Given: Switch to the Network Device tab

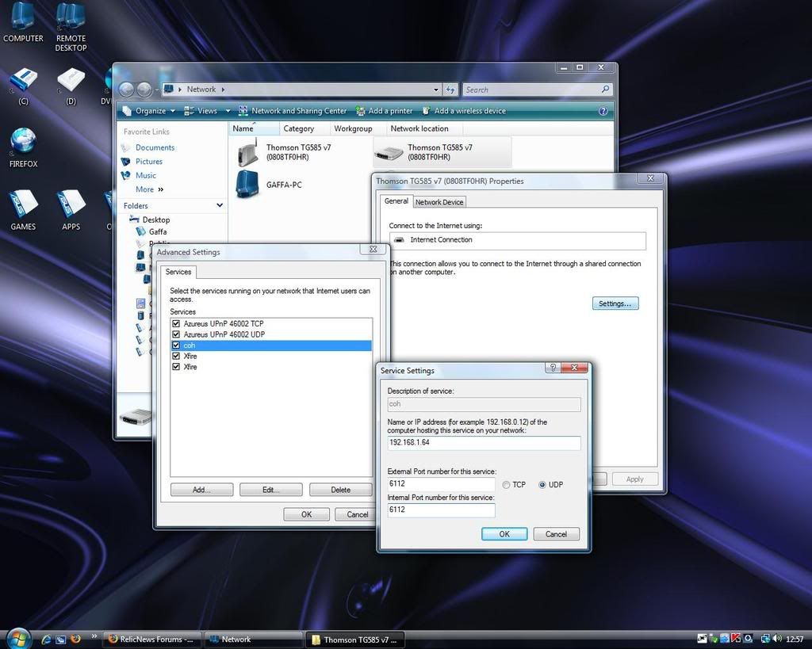Looking at the screenshot, I should pyautogui.click(x=439, y=202).
